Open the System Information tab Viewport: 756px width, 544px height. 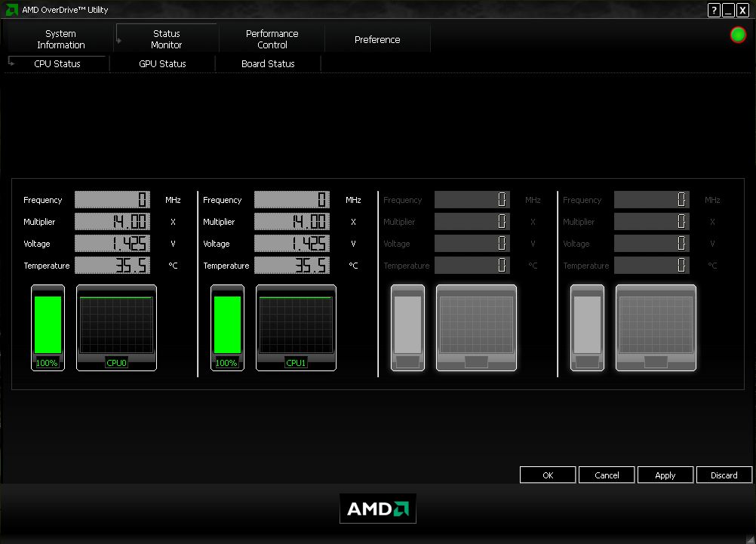(61, 39)
